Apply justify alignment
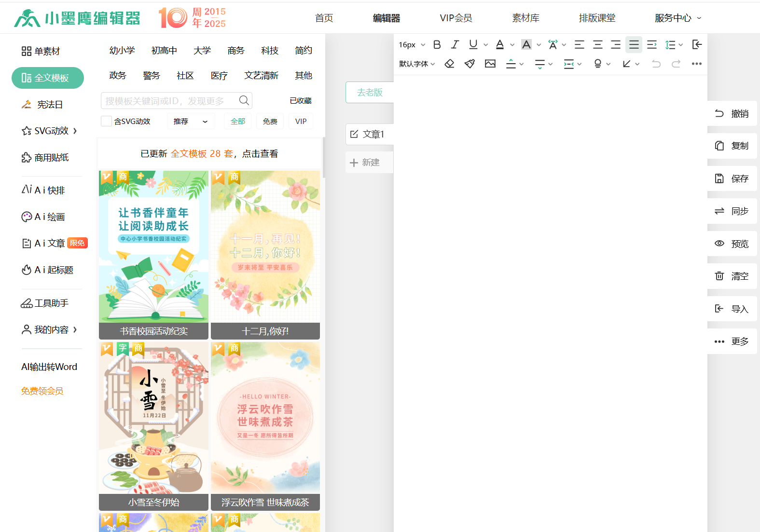 tap(634, 45)
